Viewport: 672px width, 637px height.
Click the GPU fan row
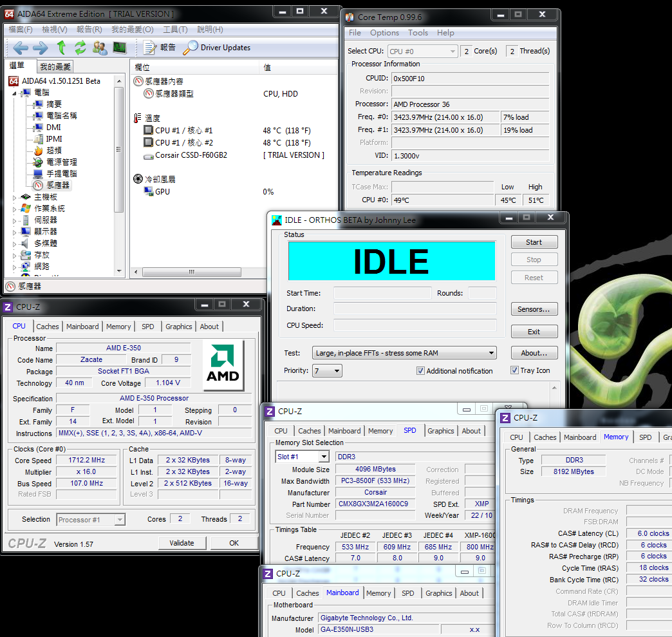(162, 192)
